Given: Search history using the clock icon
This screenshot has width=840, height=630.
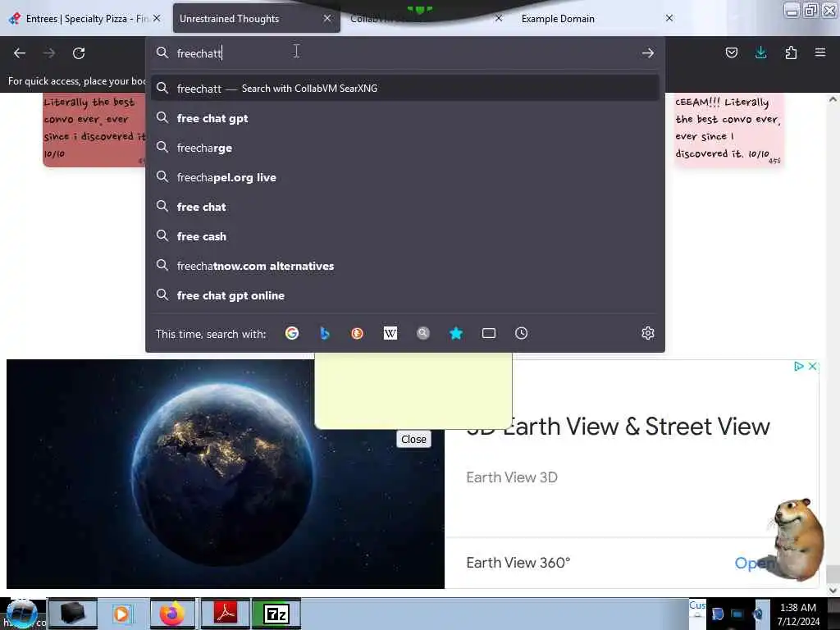Looking at the screenshot, I should click(521, 333).
